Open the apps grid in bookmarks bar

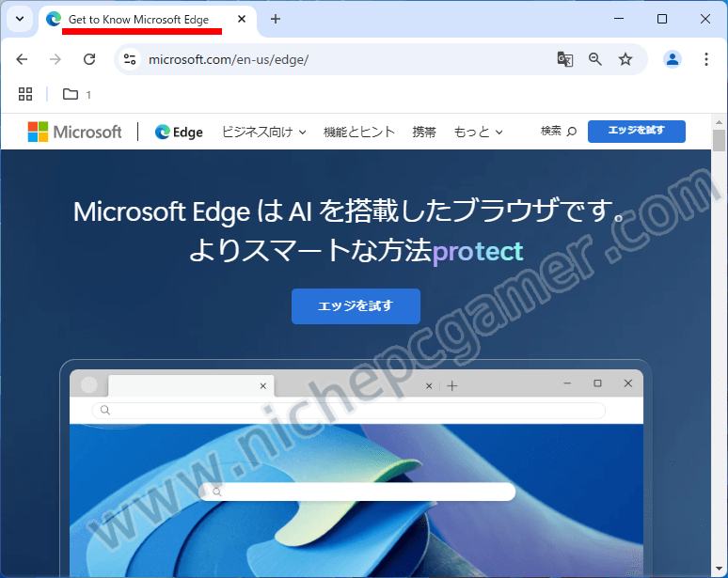point(25,94)
